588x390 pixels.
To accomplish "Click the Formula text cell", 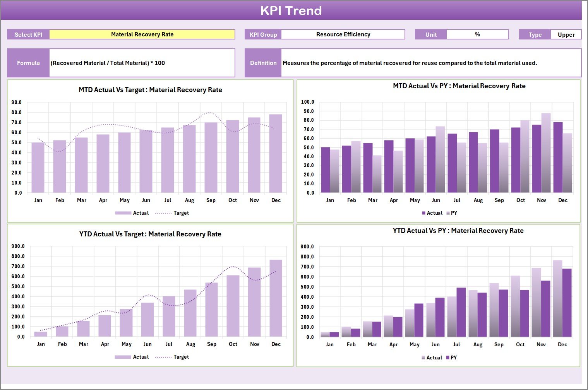I will click(142, 63).
